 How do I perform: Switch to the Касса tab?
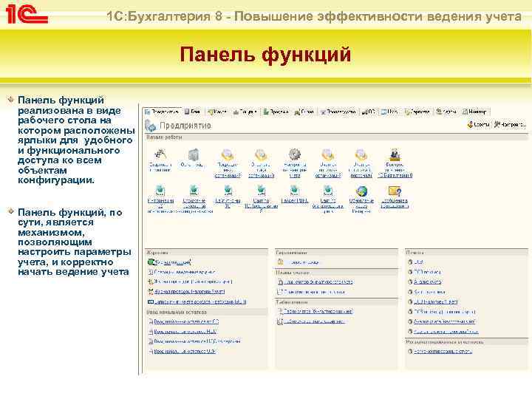click(x=217, y=112)
